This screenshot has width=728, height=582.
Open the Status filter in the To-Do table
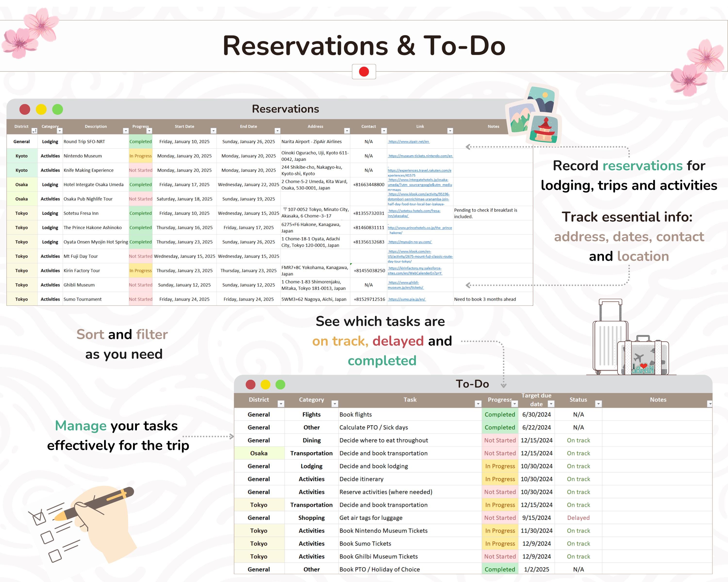click(599, 404)
